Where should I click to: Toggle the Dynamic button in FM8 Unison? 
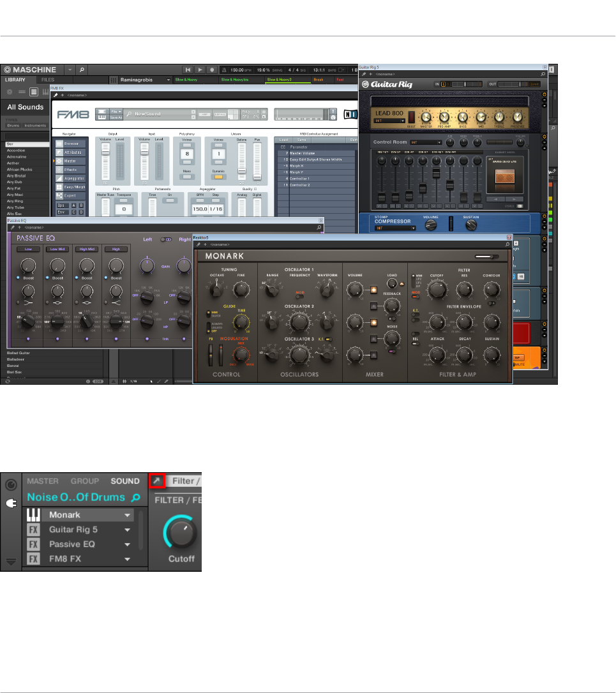click(218, 177)
